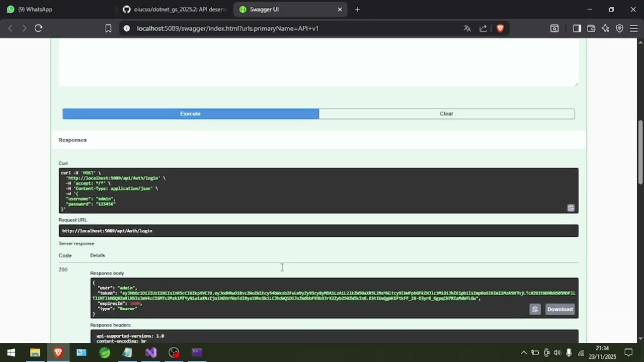The image size is (644, 362).
Task: Click the Request URL text box
Action: (318, 231)
